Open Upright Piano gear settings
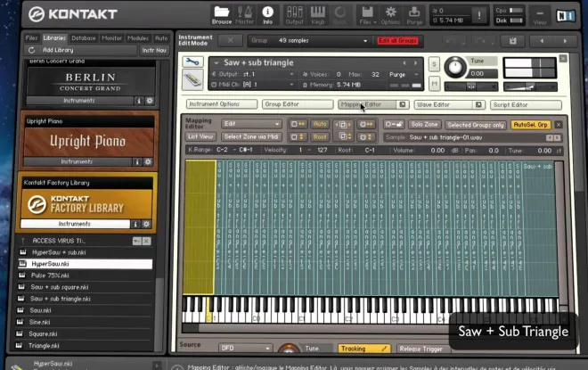This screenshot has height=370, width=588. (x=148, y=161)
